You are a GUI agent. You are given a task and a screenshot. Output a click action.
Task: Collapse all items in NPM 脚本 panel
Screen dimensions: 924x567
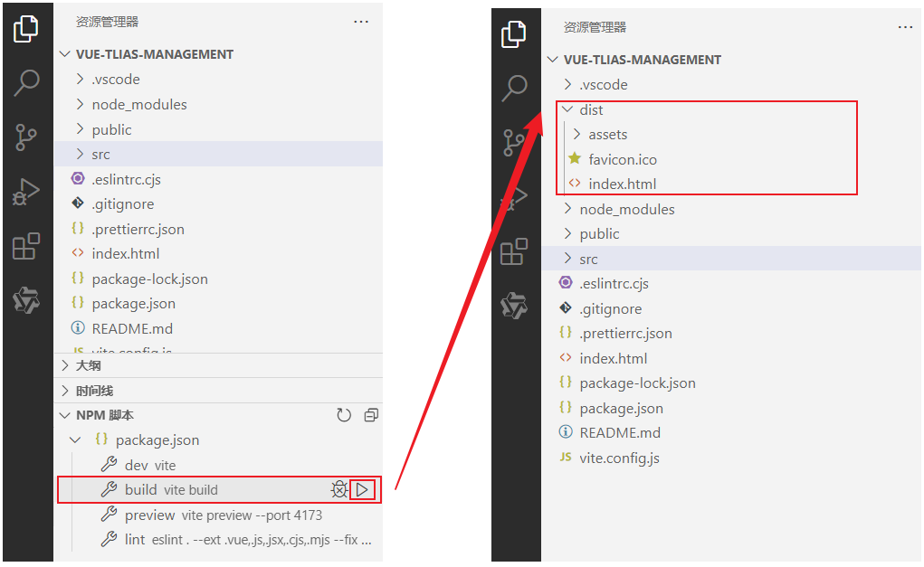(370, 415)
